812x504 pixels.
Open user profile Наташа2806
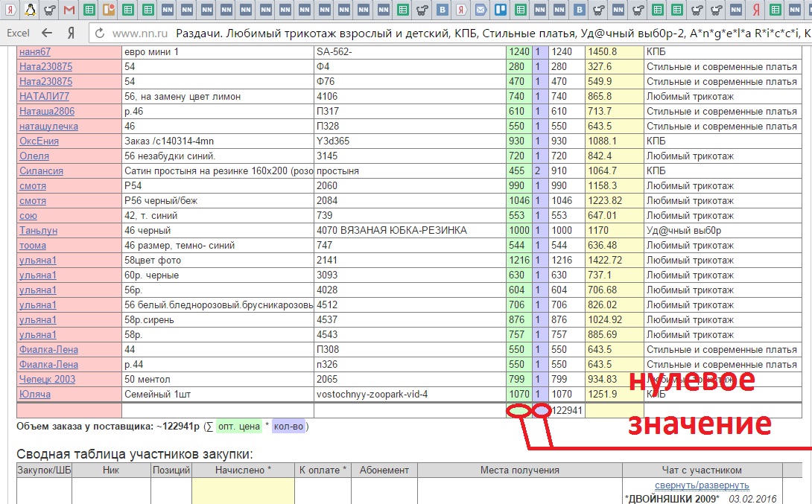(47, 112)
